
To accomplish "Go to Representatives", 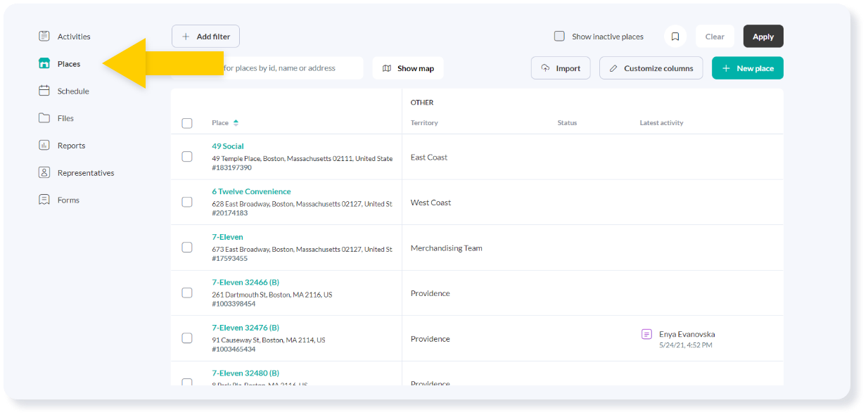I will point(86,173).
